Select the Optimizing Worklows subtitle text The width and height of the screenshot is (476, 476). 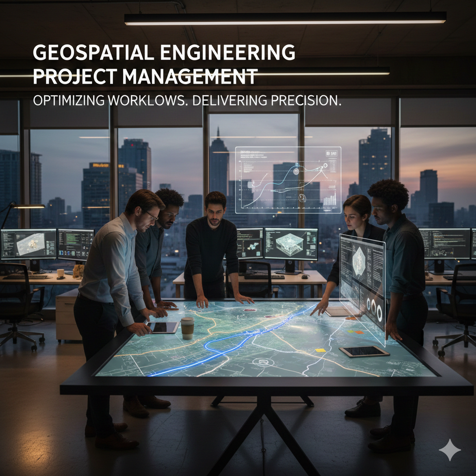[x=187, y=101]
